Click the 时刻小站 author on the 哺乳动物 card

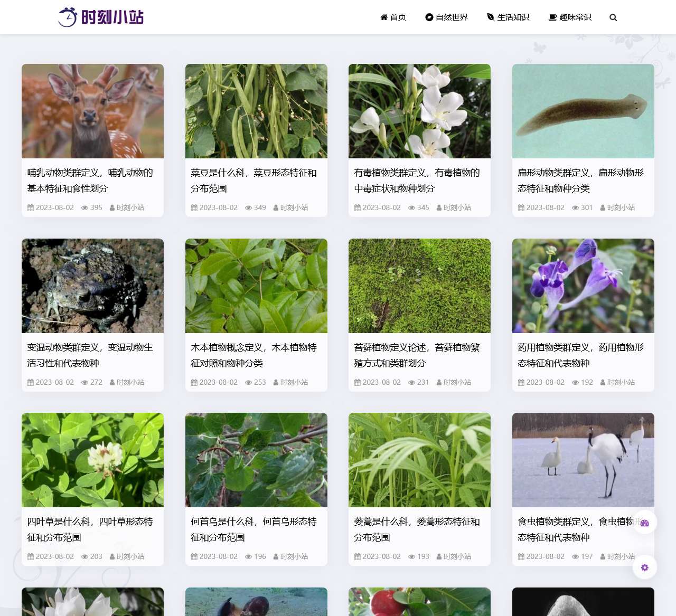(x=130, y=208)
